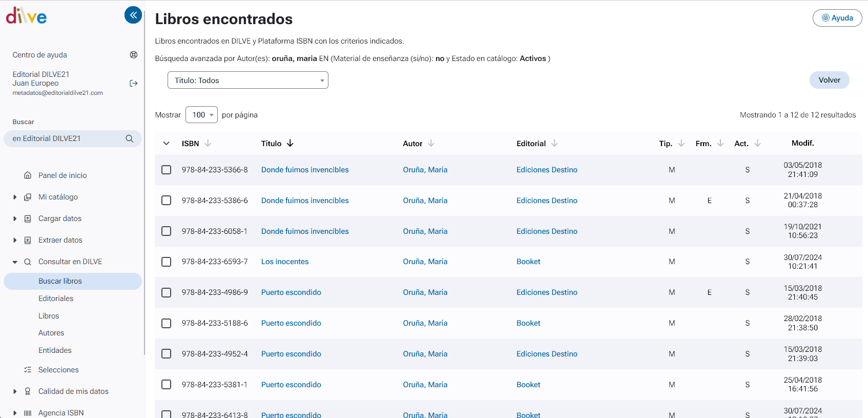
Task: Open the results-per-page dropdown showing 100
Action: pos(201,115)
